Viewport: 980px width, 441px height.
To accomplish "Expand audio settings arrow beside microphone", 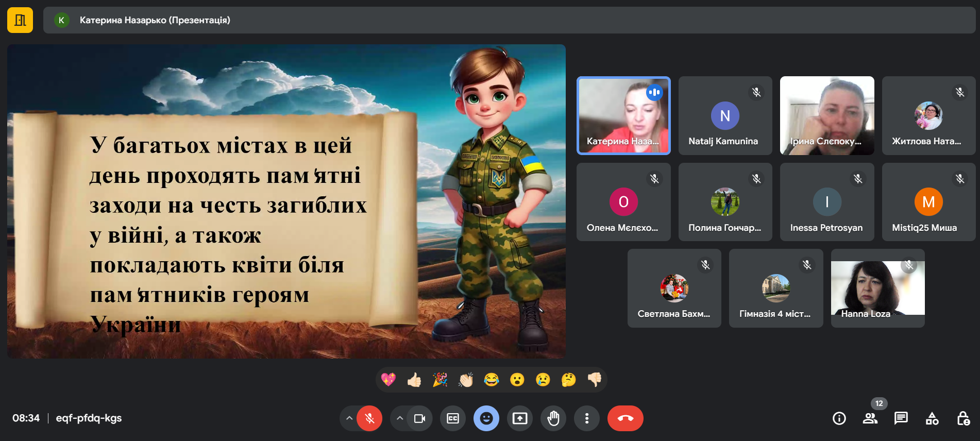I will pos(349,418).
